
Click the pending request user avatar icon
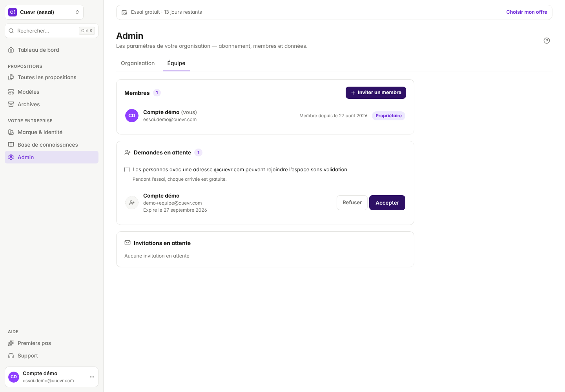tap(132, 203)
